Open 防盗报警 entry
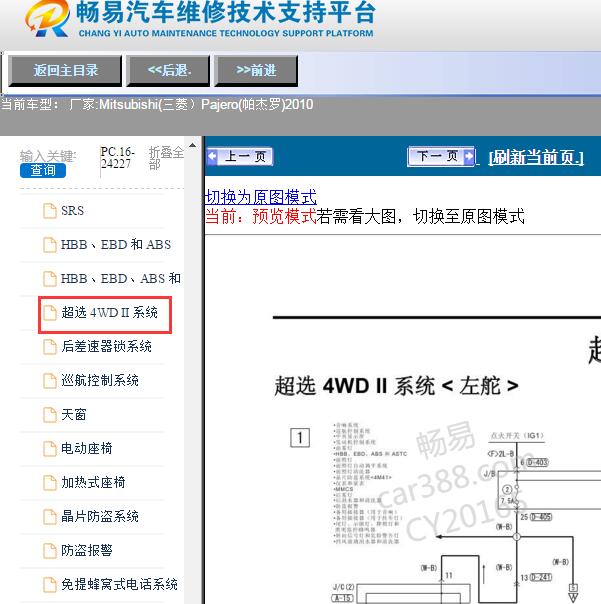 [x=87, y=550]
